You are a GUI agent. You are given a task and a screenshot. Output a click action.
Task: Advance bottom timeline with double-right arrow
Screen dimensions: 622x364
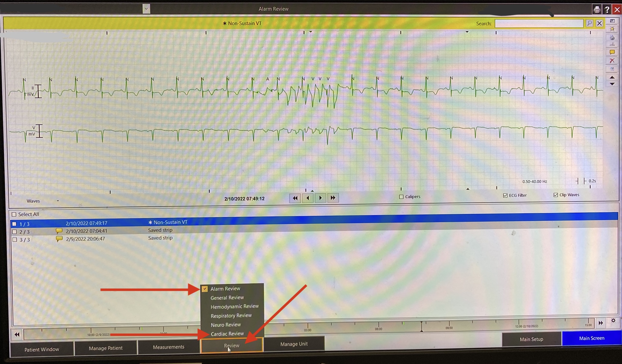601,323
